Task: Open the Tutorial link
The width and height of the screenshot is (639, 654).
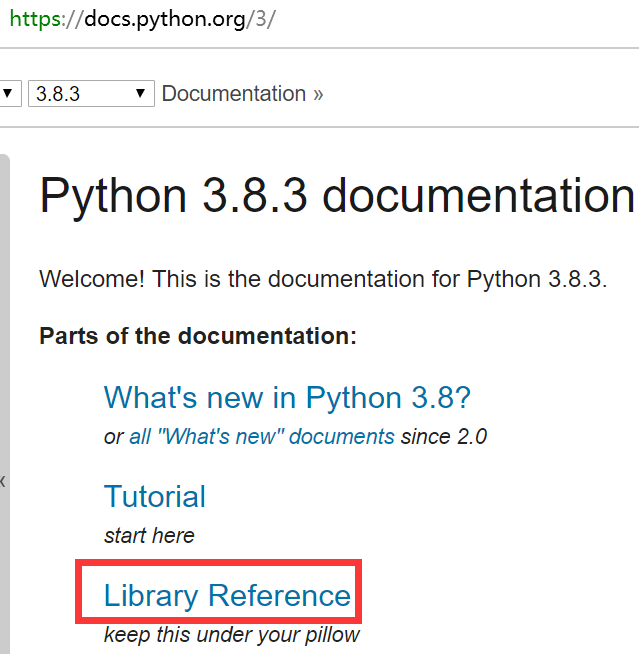Action: (x=154, y=496)
